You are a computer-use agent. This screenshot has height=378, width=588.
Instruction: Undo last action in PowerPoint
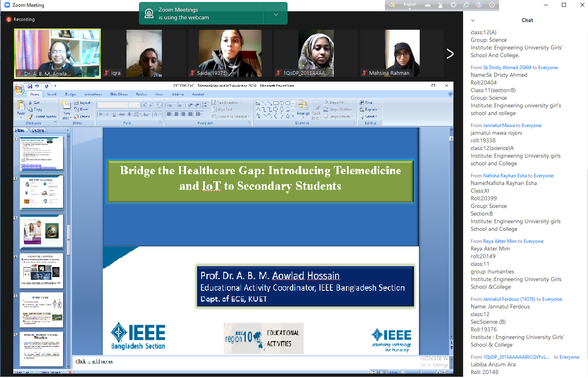[x=37, y=86]
